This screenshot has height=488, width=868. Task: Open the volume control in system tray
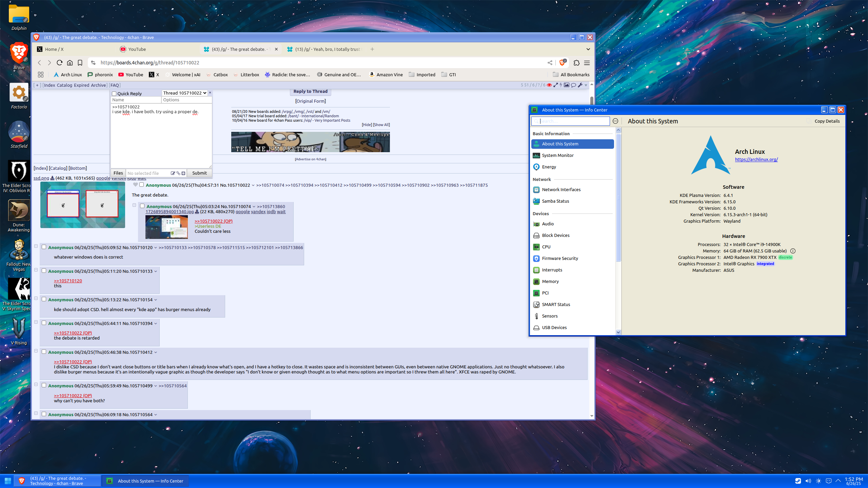(808, 481)
